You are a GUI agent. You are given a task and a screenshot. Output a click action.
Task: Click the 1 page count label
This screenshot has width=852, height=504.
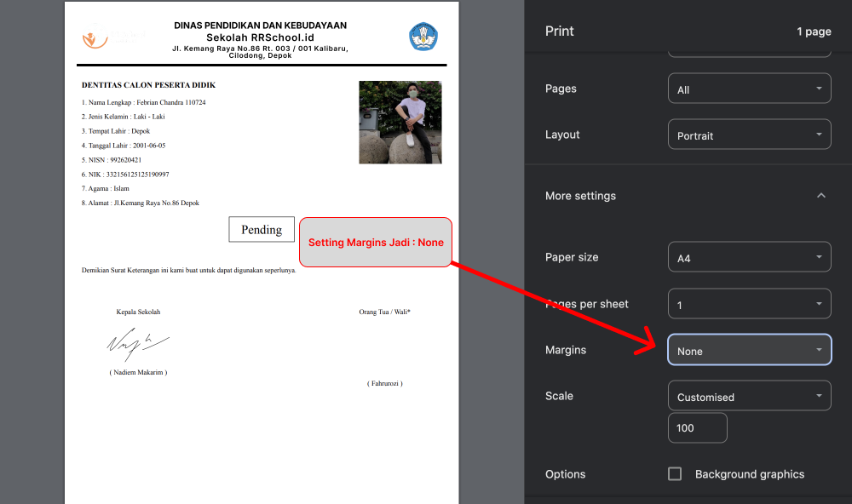(814, 31)
